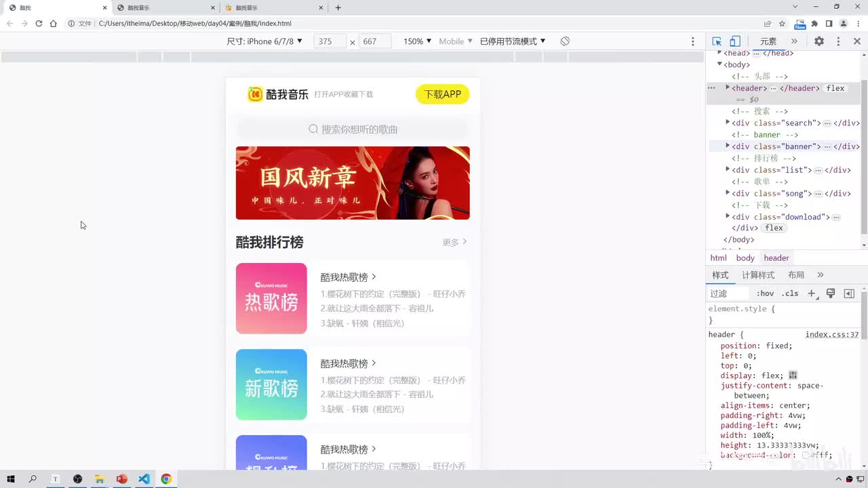This screenshot has height=488, width=868.
Task: Add new style rule with plus icon
Action: click(812, 293)
